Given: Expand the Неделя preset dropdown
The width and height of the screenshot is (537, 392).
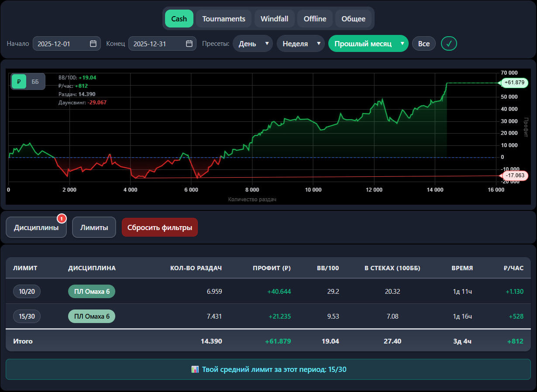Looking at the screenshot, I should pyautogui.click(x=301, y=44).
